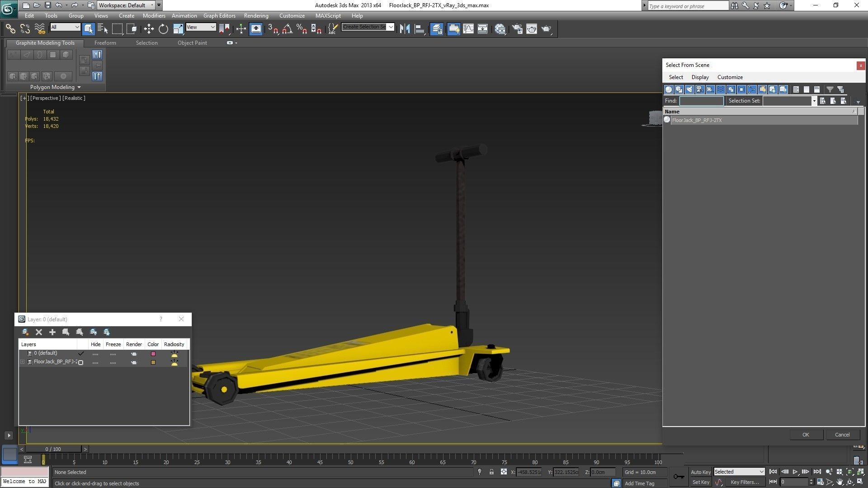Choose the Select and Scale tool
The height and width of the screenshot is (488, 868).
pyautogui.click(x=178, y=29)
